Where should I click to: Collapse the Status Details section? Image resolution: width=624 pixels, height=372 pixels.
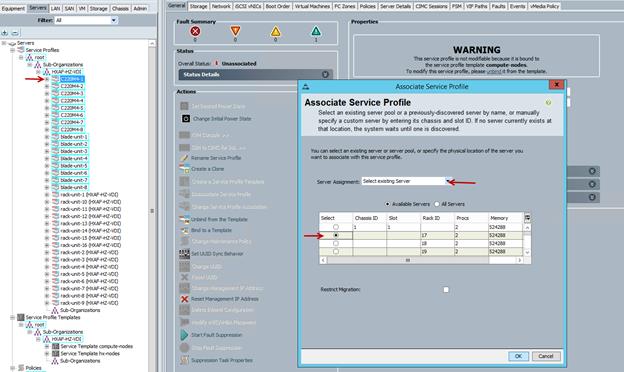click(x=325, y=74)
